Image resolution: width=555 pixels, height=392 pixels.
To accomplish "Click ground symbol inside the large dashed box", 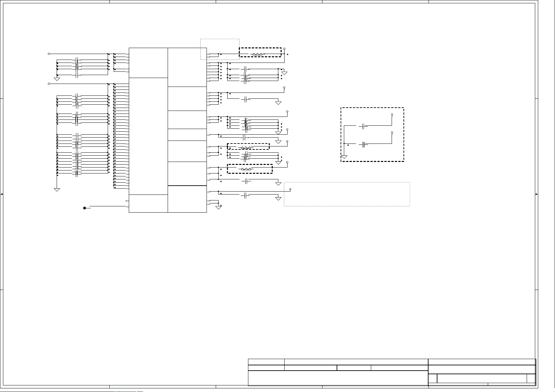I will [x=344, y=157].
